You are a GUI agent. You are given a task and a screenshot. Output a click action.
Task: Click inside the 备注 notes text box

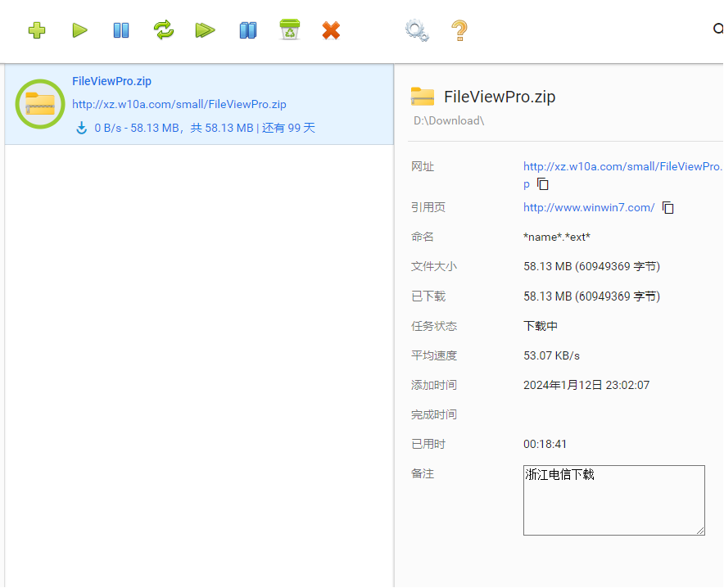[x=614, y=500]
